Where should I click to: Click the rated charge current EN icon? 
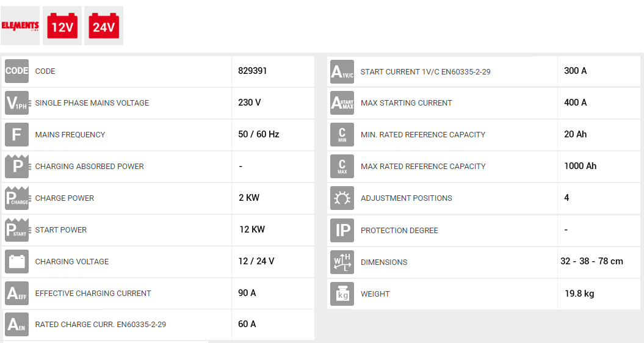tap(16, 324)
